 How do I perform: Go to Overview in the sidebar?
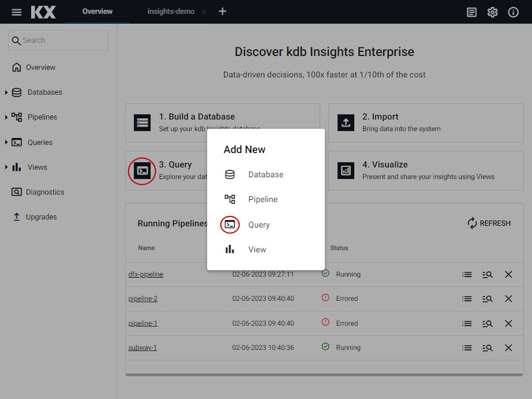(40, 67)
